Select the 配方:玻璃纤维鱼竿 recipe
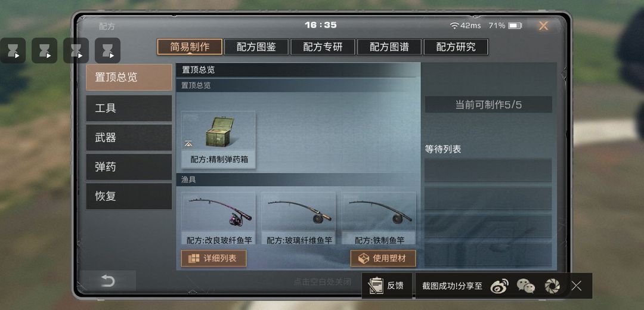Viewport: 644px width, 310px height. (x=299, y=218)
